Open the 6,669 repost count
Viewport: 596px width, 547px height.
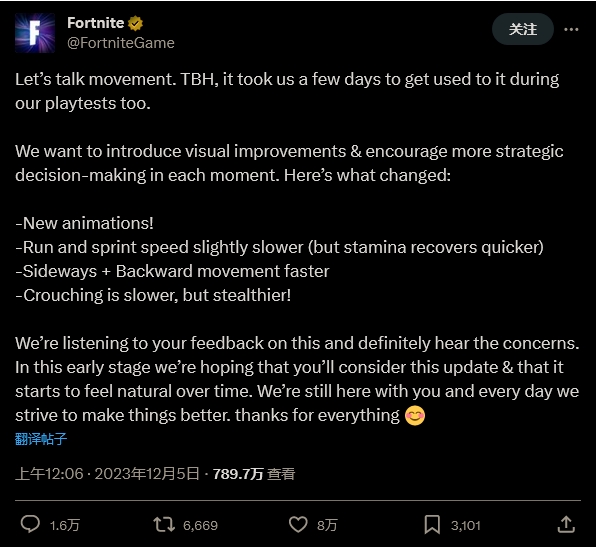tap(200, 525)
